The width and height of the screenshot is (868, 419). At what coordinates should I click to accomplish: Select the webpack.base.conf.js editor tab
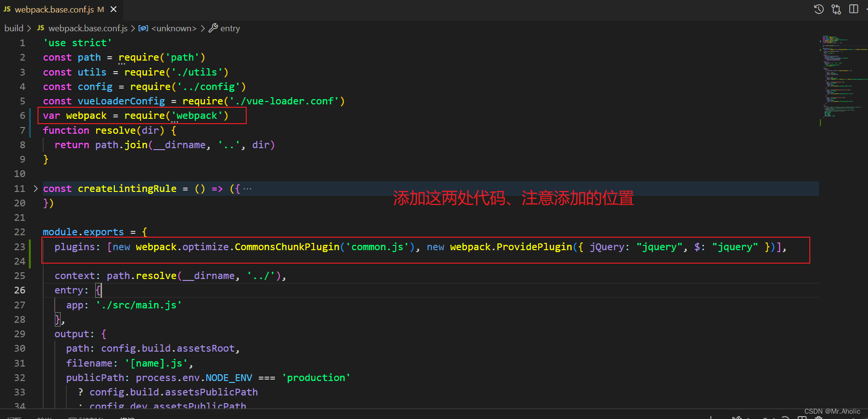coord(61,10)
